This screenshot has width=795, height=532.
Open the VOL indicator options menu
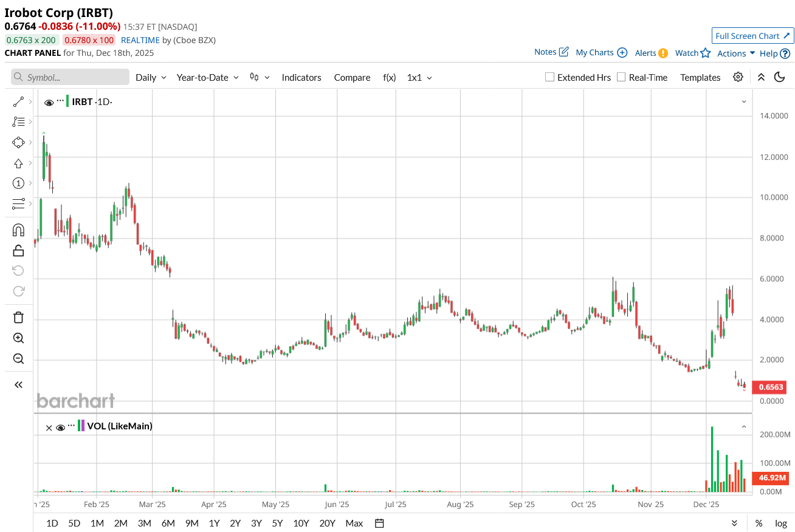pyautogui.click(x=72, y=425)
